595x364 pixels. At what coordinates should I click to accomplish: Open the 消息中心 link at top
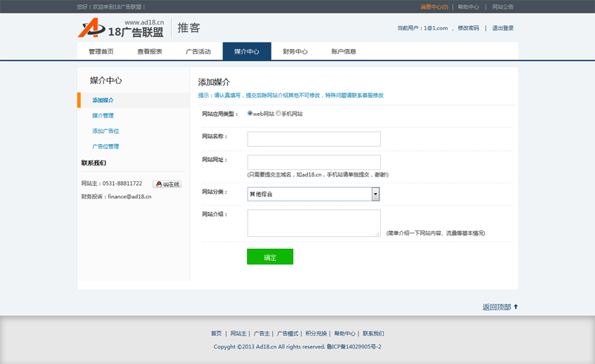pyautogui.click(x=434, y=7)
